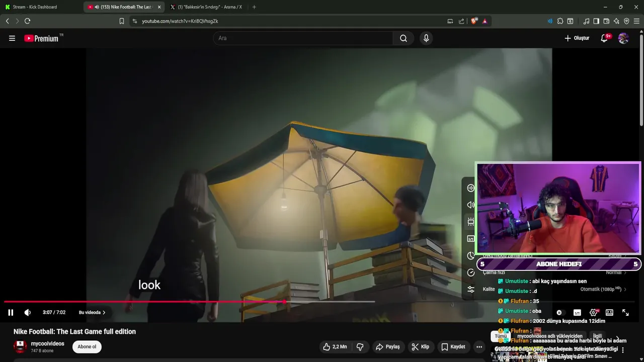Show next filter chips with arrow

pos(617,338)
